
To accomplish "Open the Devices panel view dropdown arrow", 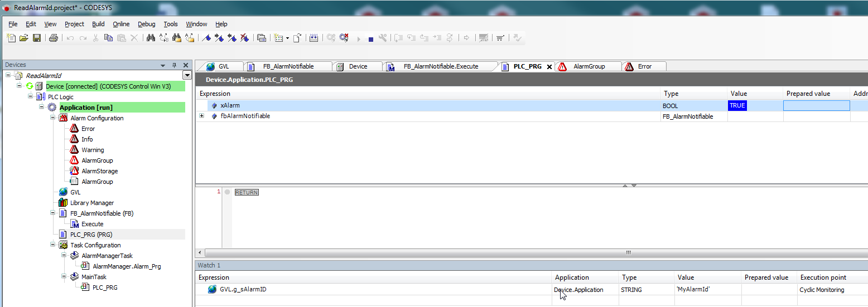I will pos(163,65).
